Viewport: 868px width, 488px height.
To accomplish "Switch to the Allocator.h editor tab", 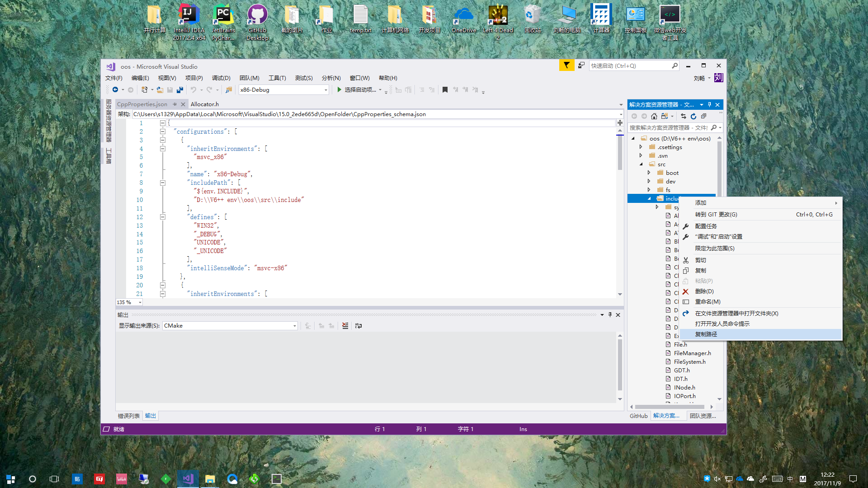I will tap(204, 104).
